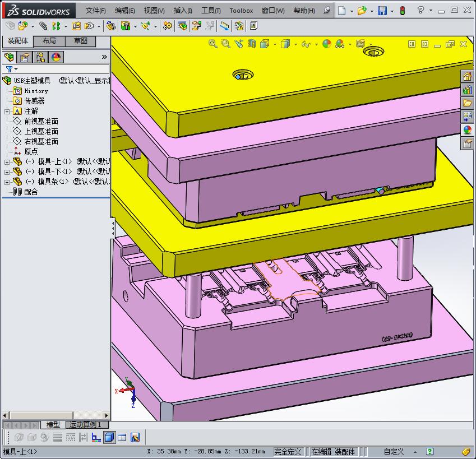476x459 pixels.
Task: Open the feature tree filter dropdown
Action: pos(11,69)
